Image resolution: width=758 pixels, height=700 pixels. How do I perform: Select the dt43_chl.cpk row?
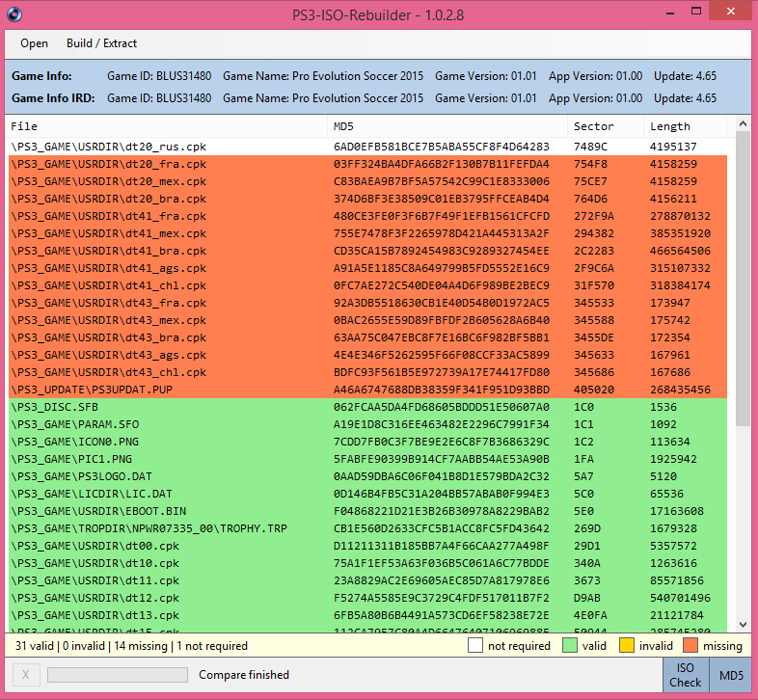click(x=367, y=373)
